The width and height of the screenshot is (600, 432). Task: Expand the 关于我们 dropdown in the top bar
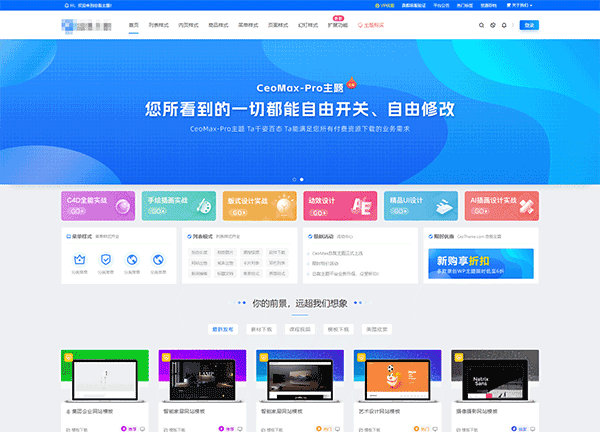tap(519, 5)
